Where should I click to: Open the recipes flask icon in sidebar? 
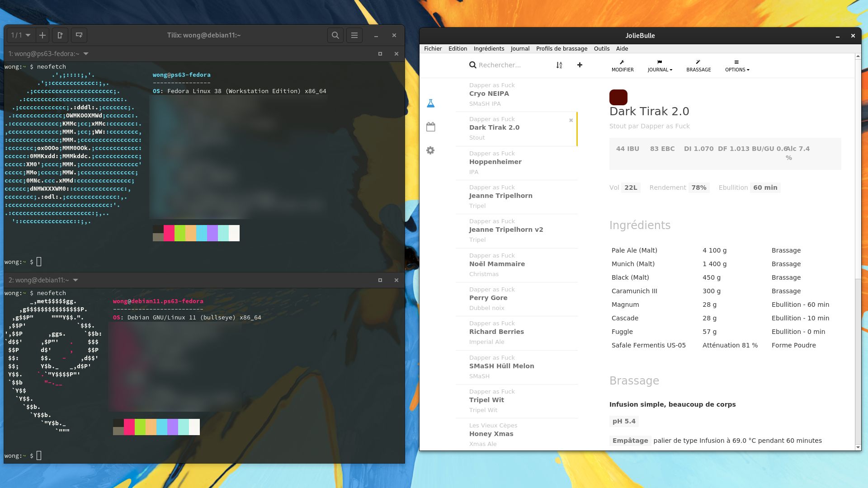coord(430,103)
